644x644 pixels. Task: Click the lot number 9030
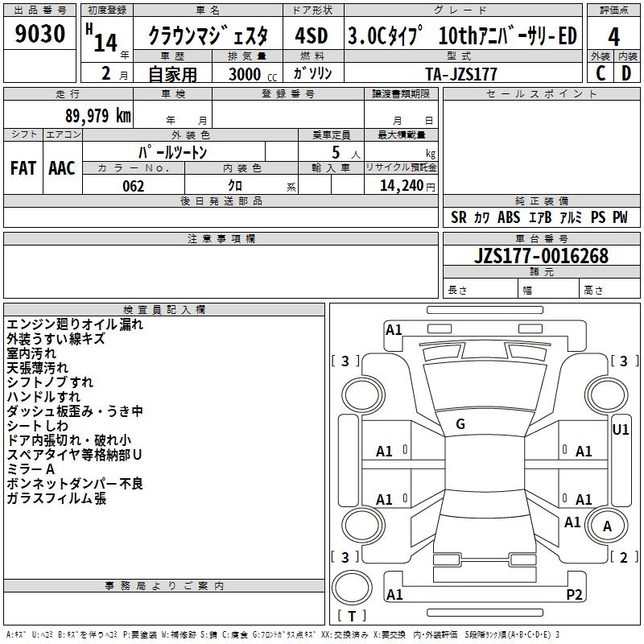click(39, 33)
